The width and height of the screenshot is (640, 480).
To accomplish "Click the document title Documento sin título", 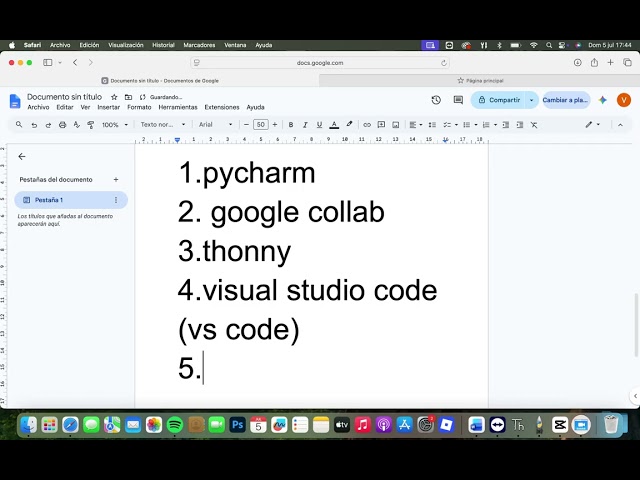I will click(x=64, y=97).
